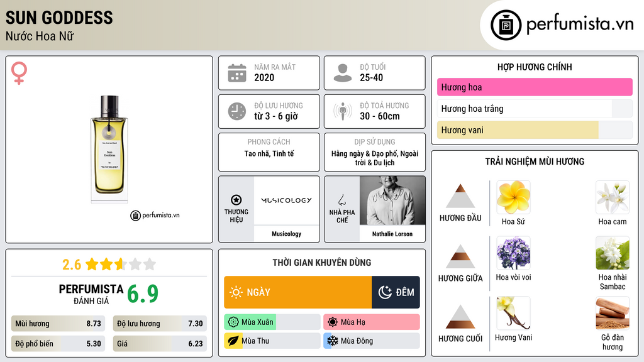The width and height of the screenshot is (644, 362).
Task: Click the HỢP HƯƠNG CHÍNH heading
Action: point(535,67)
